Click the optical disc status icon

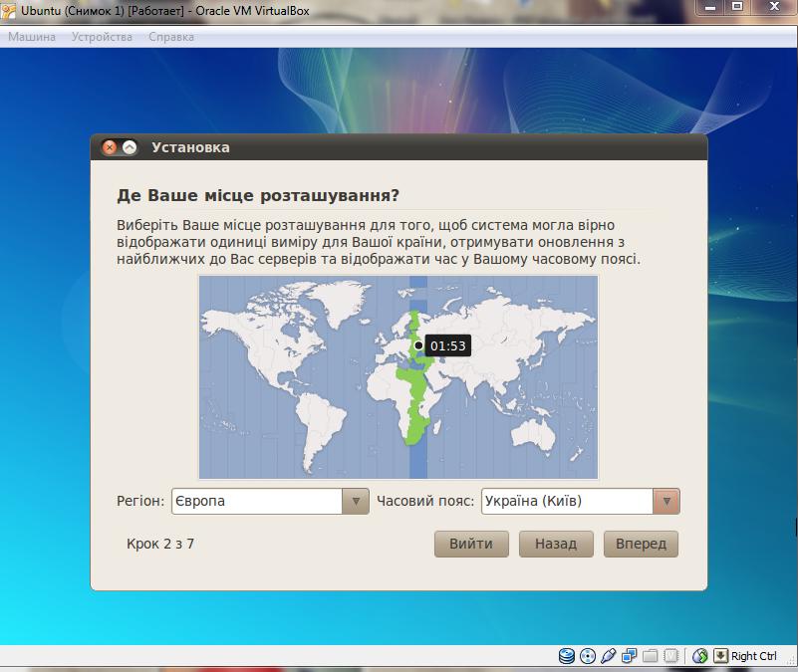[588, 656]
